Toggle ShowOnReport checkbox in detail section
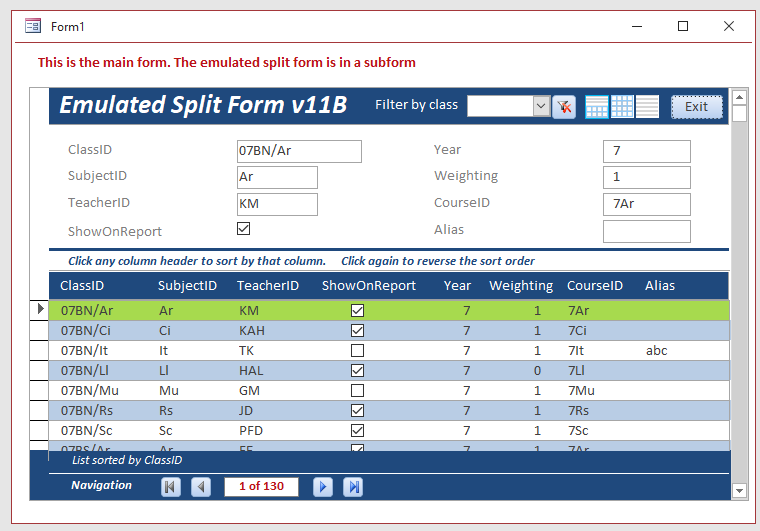760x531 pixels. (x=243, y=229)
